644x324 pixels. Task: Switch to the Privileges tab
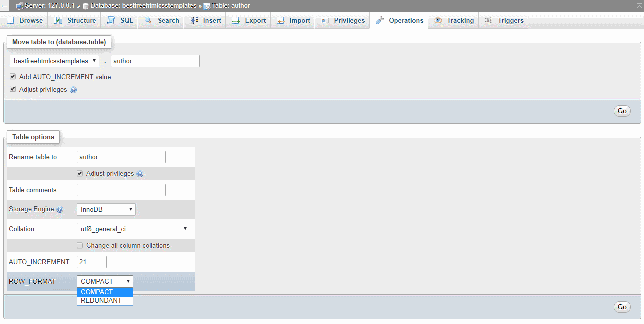tap(343, 20)
